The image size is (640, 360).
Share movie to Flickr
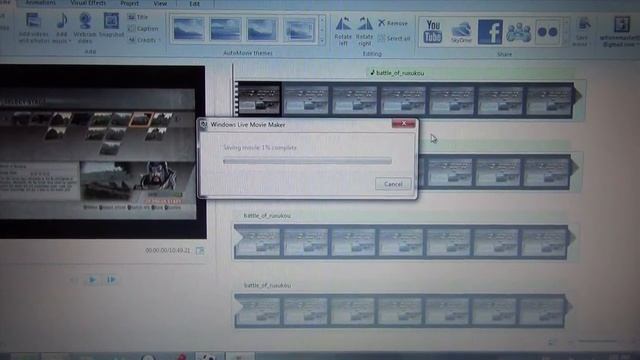click(547, 31)
